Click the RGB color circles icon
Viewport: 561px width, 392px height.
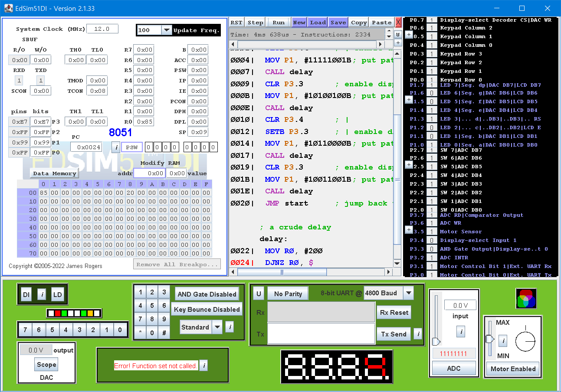click(x=526, y=298)
